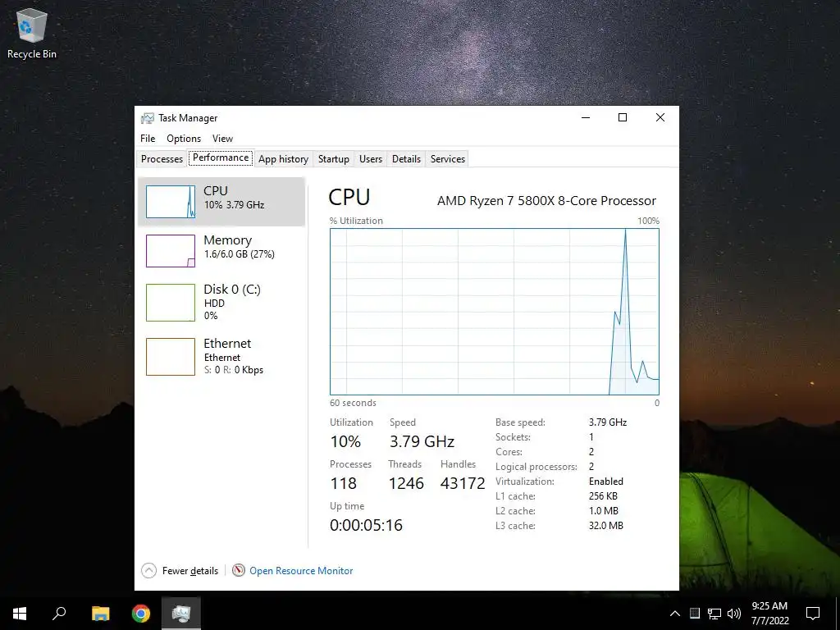Select the Performance tab
This screenshot has width=840, height=630.
pyautogui.click(x=221, y=157)
